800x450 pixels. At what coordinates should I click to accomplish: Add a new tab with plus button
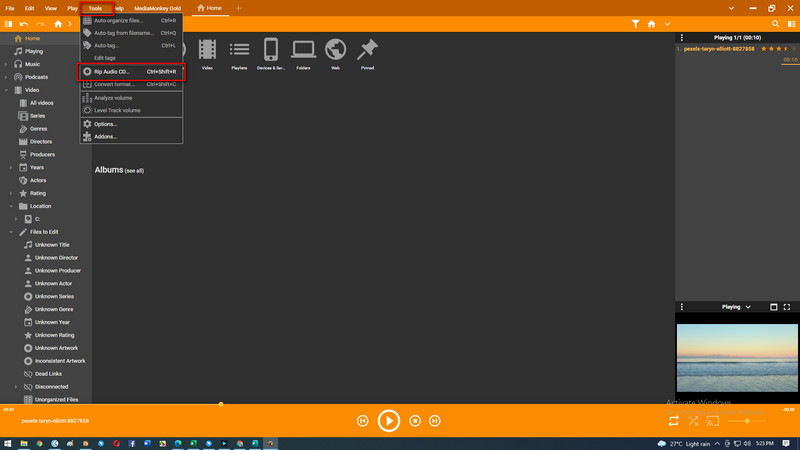coord(238,8)
